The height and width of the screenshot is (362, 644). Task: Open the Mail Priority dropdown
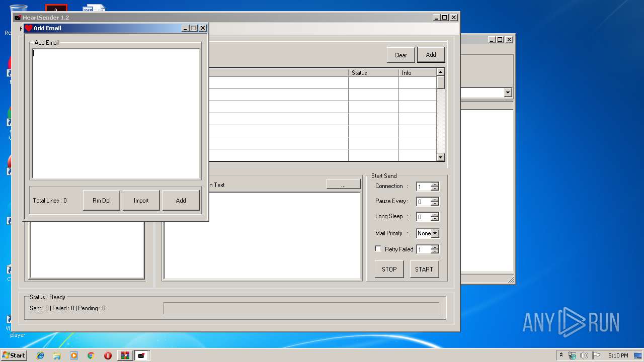(x=435, y=233)
